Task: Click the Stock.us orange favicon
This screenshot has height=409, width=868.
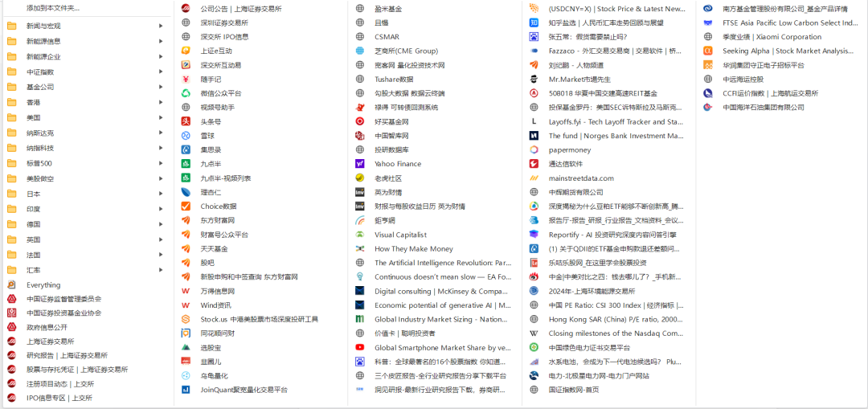Action: click(x=186, y=319)
